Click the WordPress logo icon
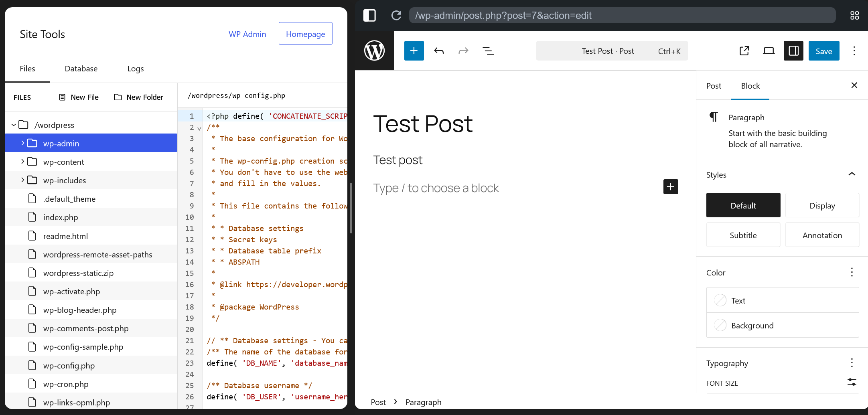The width and height of the screenshot is (868, 415). pyautogui.click(x=374, y=51)
